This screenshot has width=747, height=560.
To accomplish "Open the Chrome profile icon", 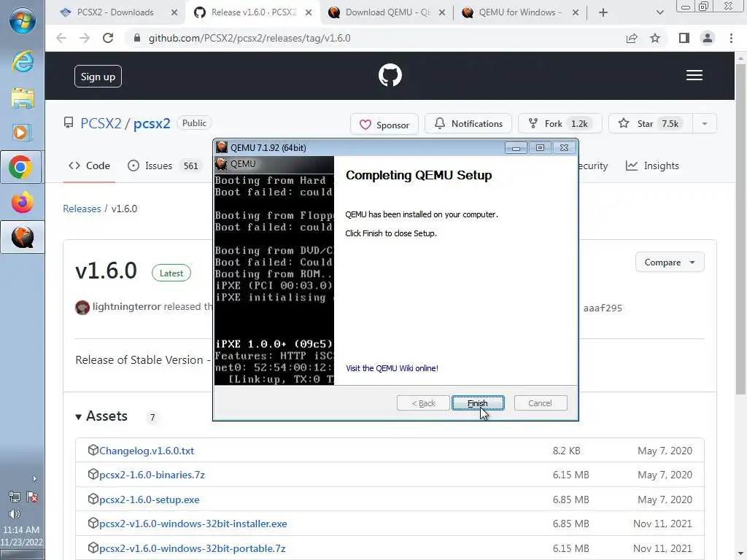I will [708, 38].
